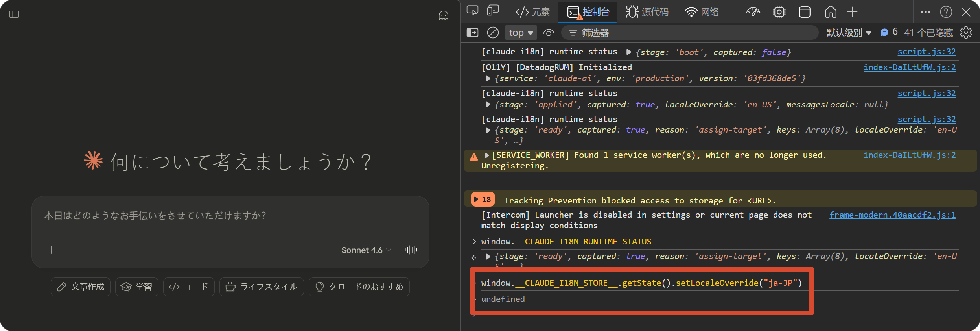
Task: Open index-DaILtUfW.js:2 link beside SERVICE_WORKER warning
Action: pyautogui.click(x=910, y=155)
